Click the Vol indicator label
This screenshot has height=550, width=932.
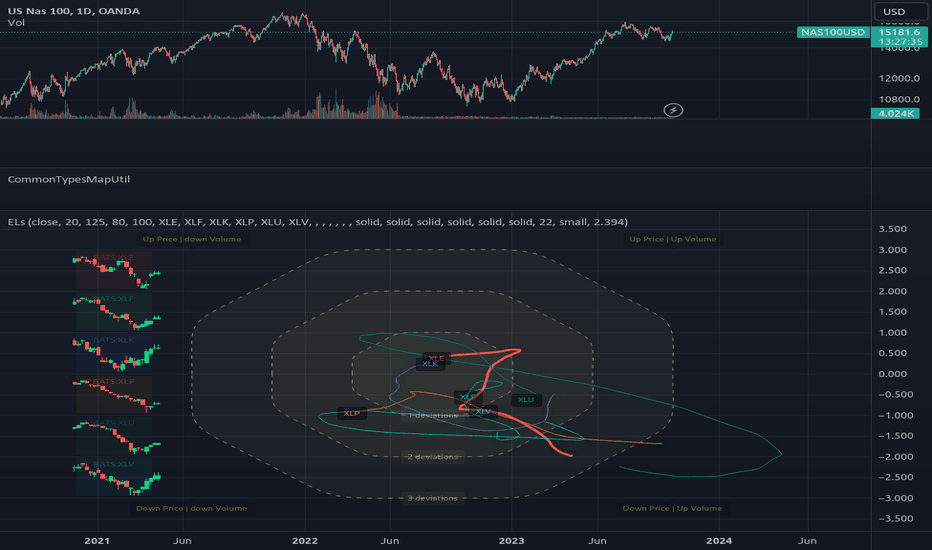pyautogui.click(x=16, y=23)
